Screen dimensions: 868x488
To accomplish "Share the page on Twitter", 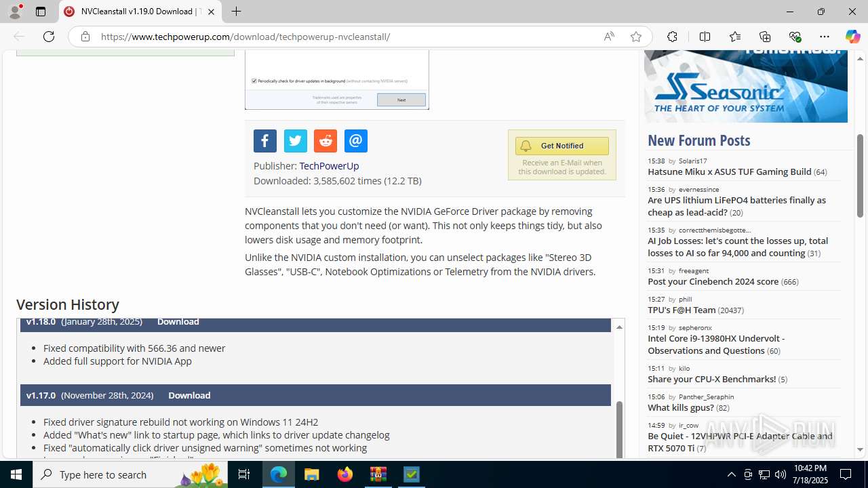I will [x=296, y=141].
